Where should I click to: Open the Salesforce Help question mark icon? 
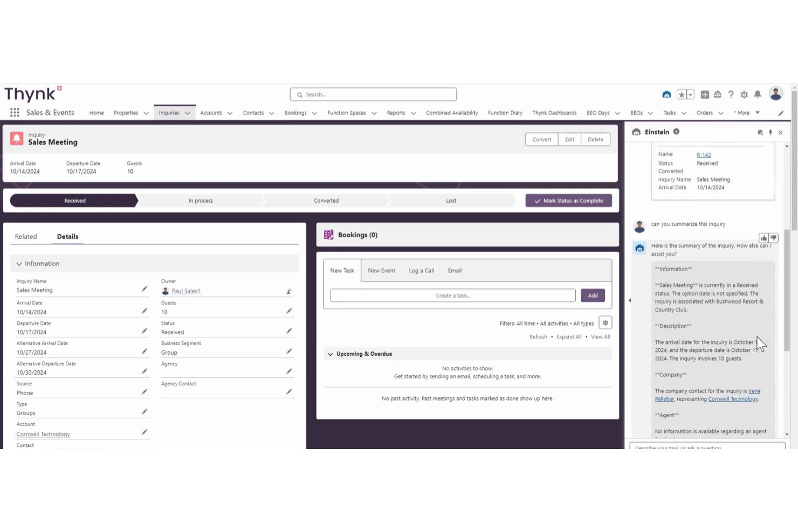click(x=731, y=95)
